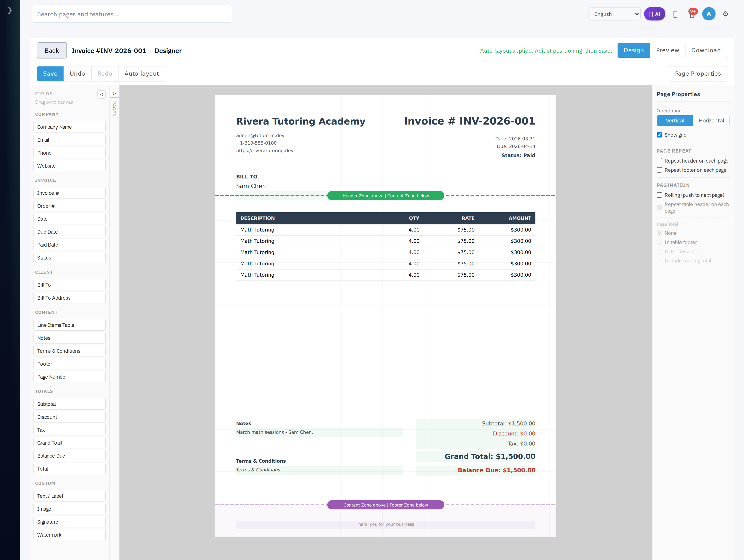
Task: Select Header Zone divider marker
Action: [385, 196]
